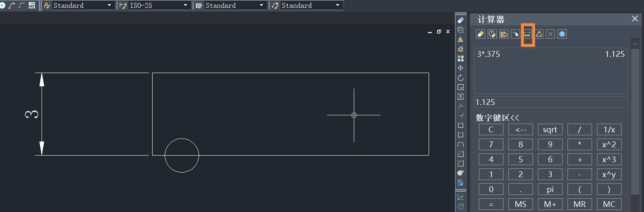Choose the Offset tool
This screenshot has height=212, width=644.
[x=460, y=49]
